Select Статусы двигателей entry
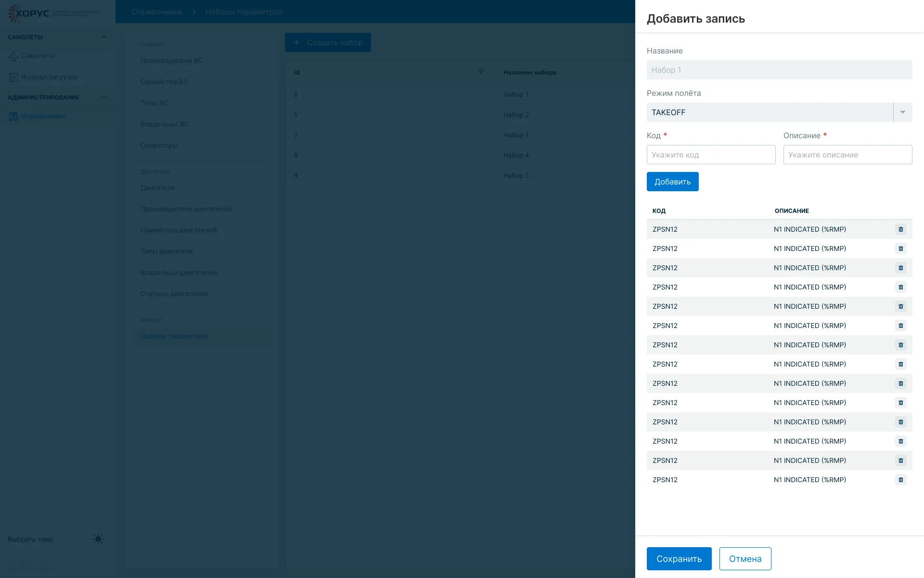 click(174, 294)
